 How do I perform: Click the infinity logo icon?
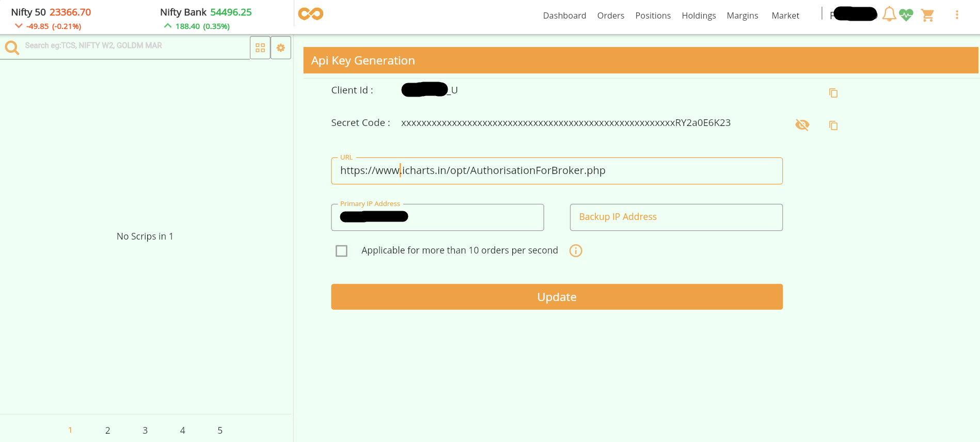[311, 14]
